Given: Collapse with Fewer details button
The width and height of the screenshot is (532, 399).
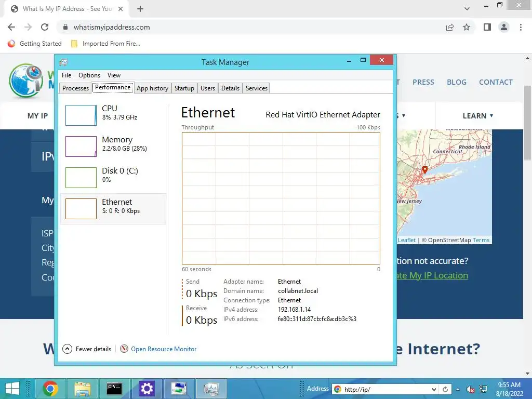Looking at the screenshot, I should click(x=87, y=349).
